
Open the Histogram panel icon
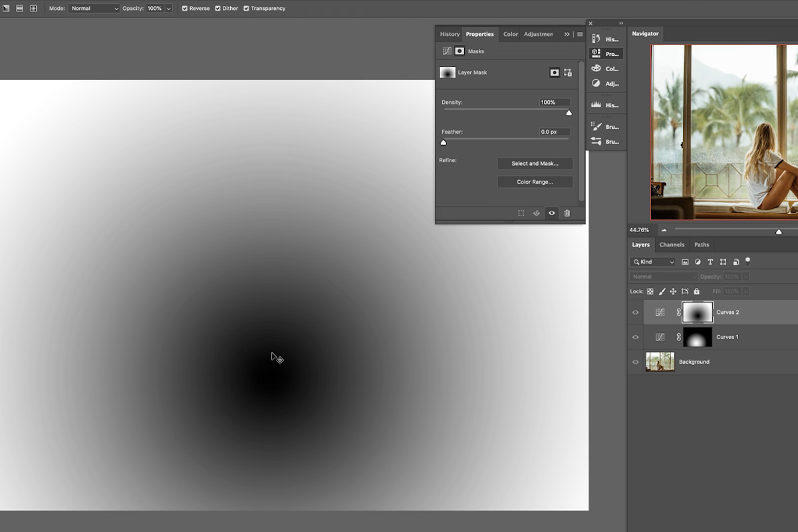point(596,104)
